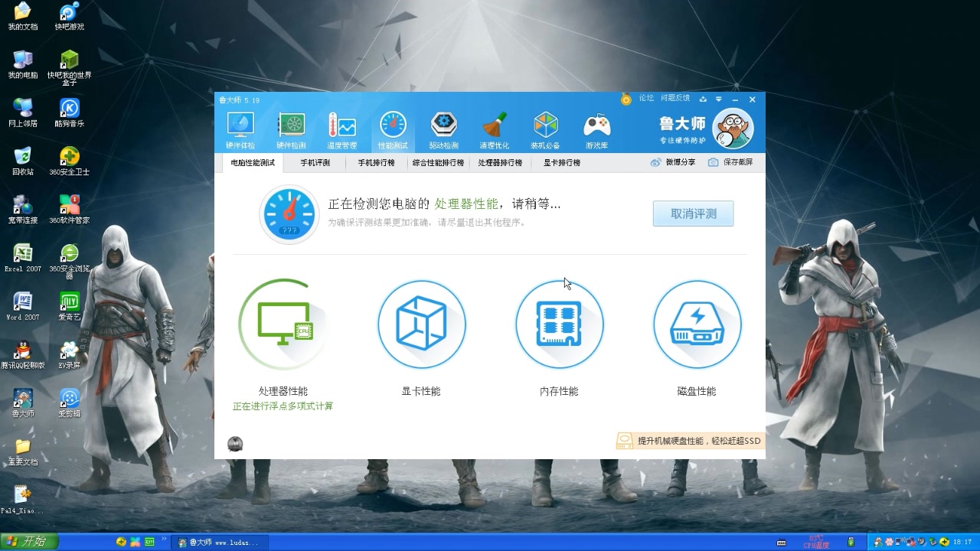
Task: Open the 问题反馈 feedback link
Action: click(675, 99)
